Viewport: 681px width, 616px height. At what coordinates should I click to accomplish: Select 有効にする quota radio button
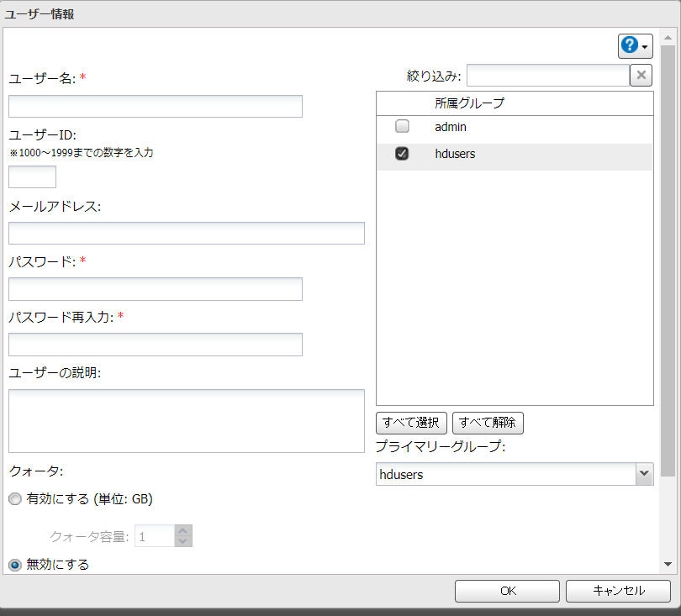[x=14, y=498]
